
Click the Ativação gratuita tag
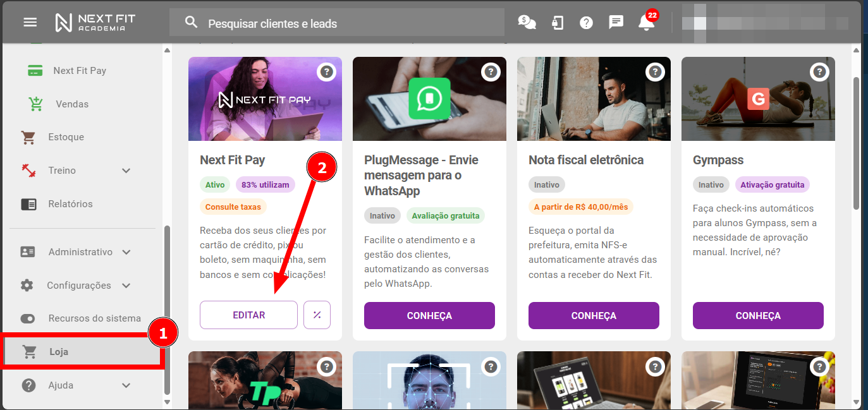[772, 184]
